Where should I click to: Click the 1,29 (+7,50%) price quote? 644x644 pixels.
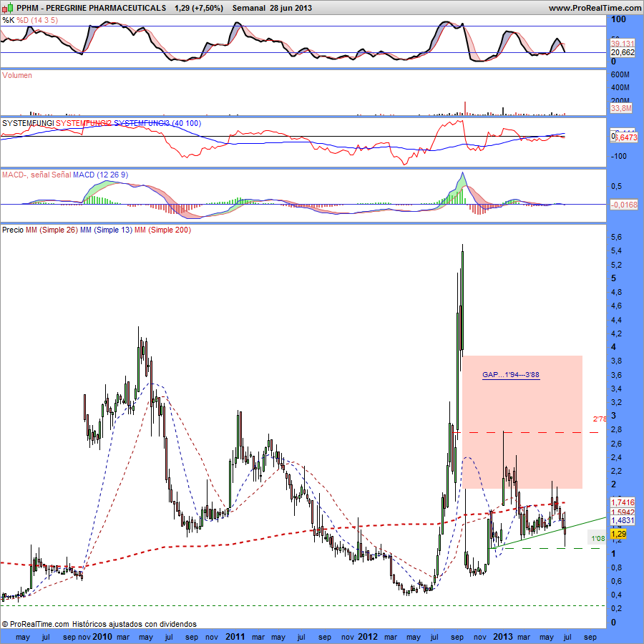pos(199,8)
